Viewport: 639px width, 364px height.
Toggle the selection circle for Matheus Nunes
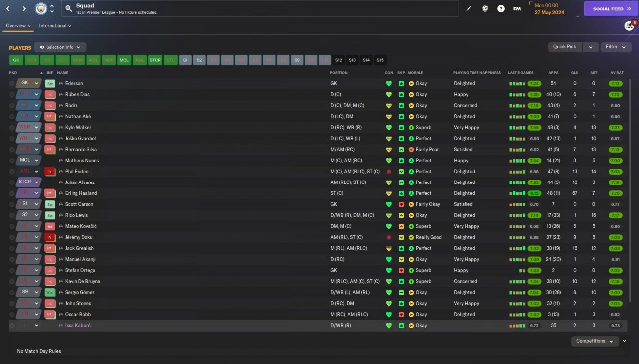[x=12, y=161]
